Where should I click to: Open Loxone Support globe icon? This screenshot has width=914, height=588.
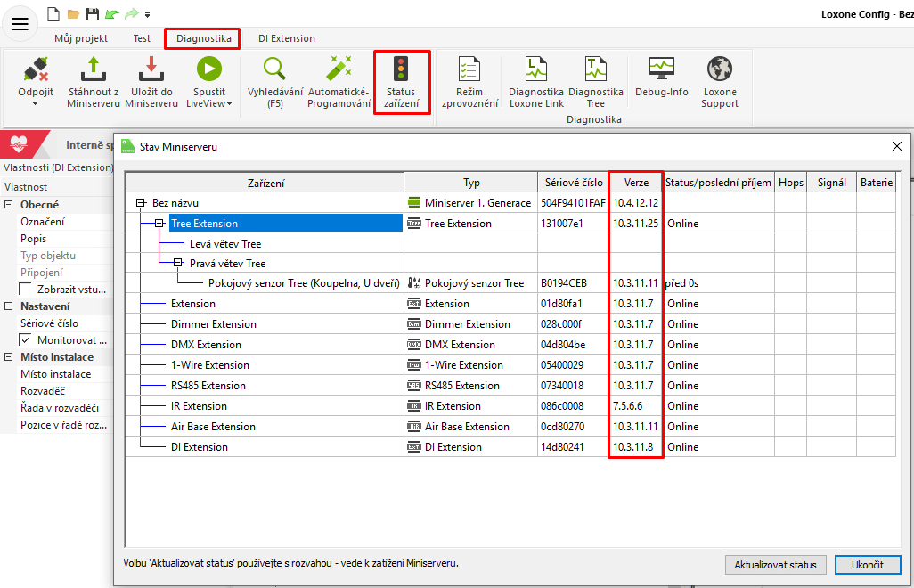pyautogui.click(x=720, y=70)
